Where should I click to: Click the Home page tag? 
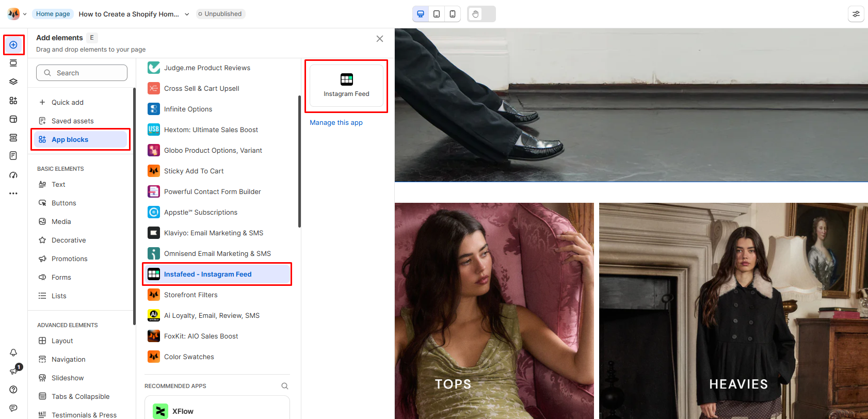tap(53, 14)
